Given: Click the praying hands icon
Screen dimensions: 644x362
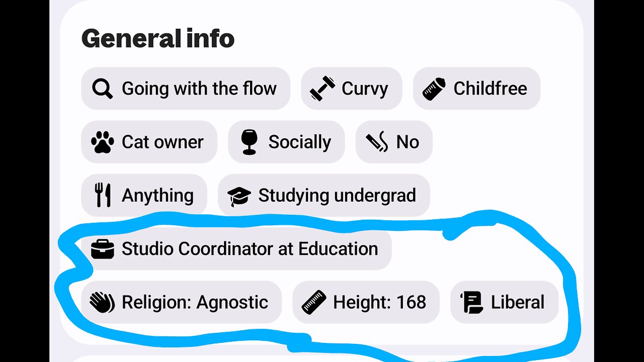Looking at the screenshot, I should point(103,302).
